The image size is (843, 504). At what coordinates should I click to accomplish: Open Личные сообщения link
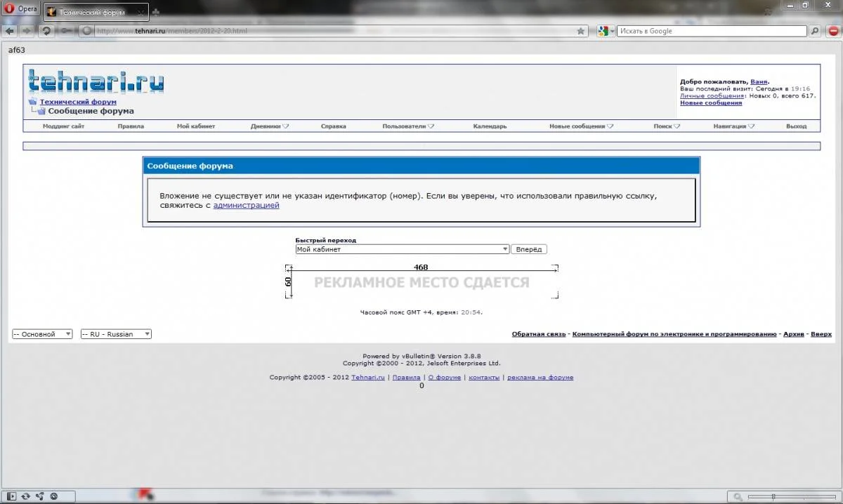tap(712, 95)
